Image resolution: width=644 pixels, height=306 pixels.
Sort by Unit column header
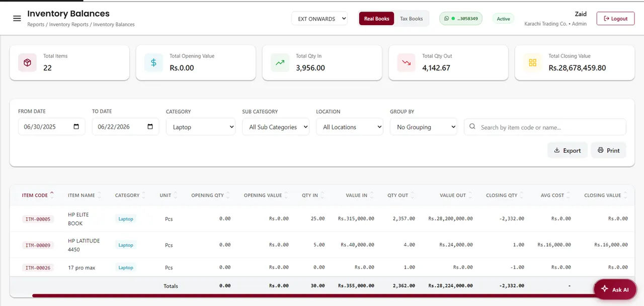point(169,195)
